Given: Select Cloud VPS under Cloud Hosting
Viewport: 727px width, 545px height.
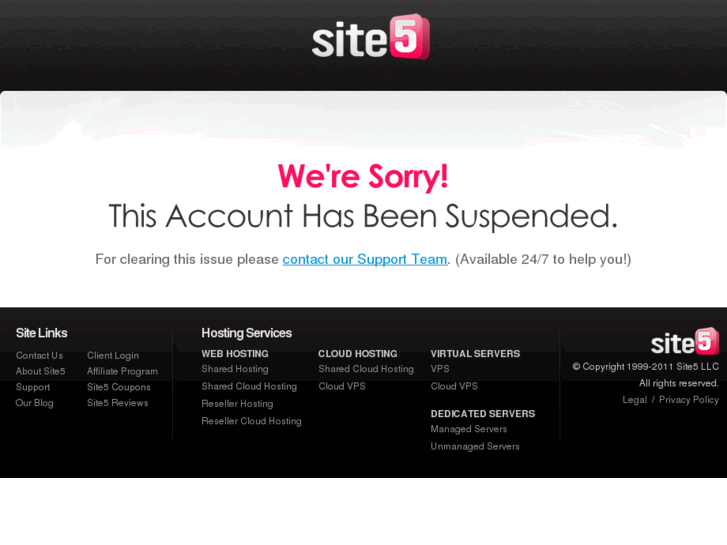Looking at the screenshot, I should [342, 386].
